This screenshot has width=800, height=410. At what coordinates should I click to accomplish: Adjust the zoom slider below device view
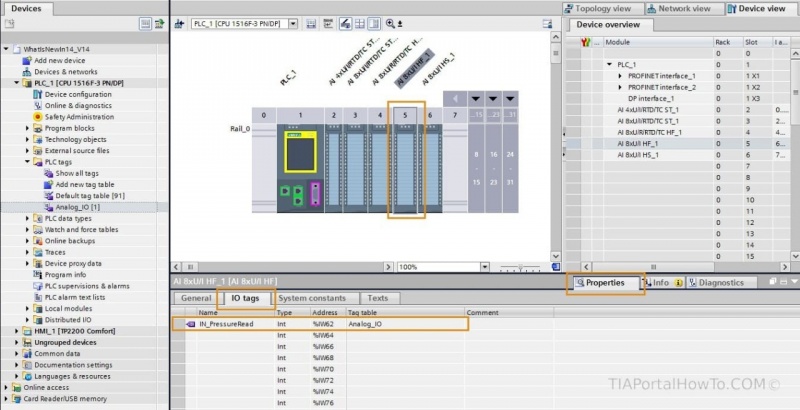coord(520,267)
